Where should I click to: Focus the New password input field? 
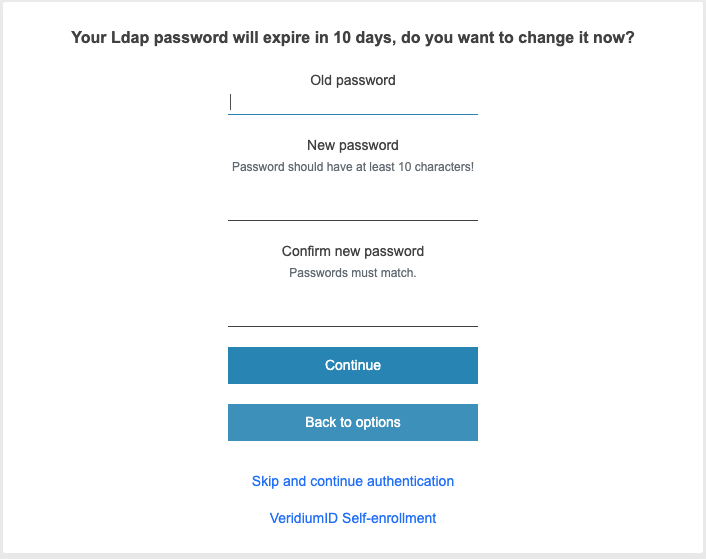[x=353, y=206]
